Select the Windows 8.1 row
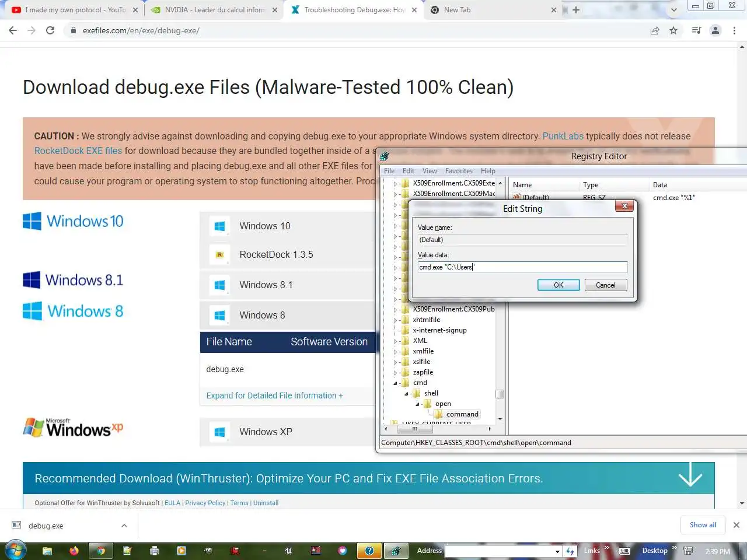Image resolution: width=747 pixels, height=560 pixels. [x=289, y=285]
